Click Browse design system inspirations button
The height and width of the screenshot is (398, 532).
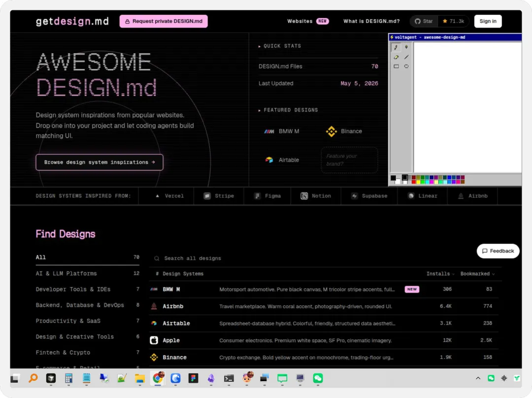pos(100,162)
